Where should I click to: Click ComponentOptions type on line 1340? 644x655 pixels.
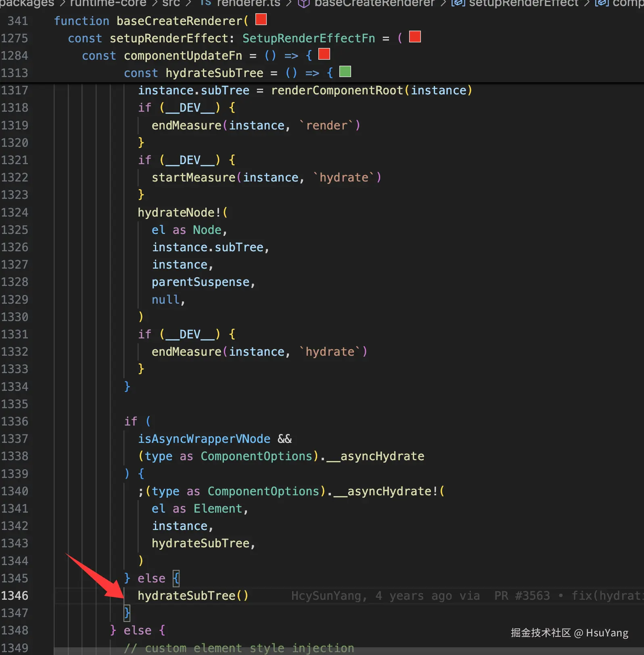(263, 491)
